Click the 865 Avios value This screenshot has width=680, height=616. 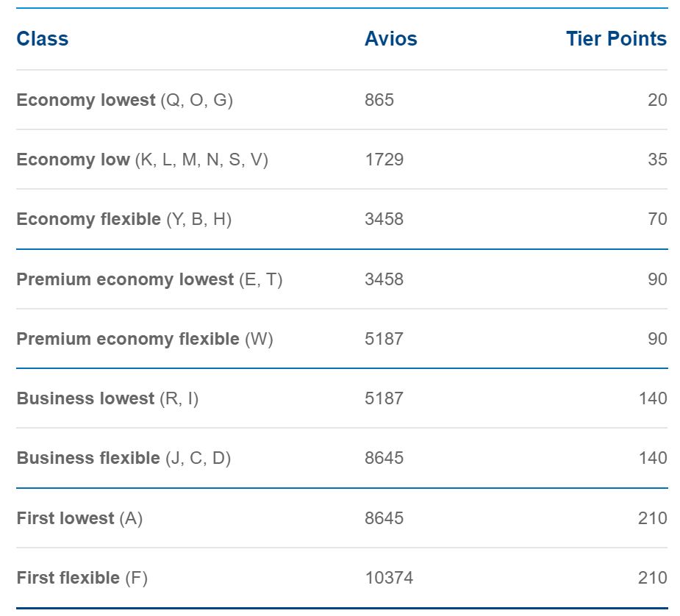point(379,100)
